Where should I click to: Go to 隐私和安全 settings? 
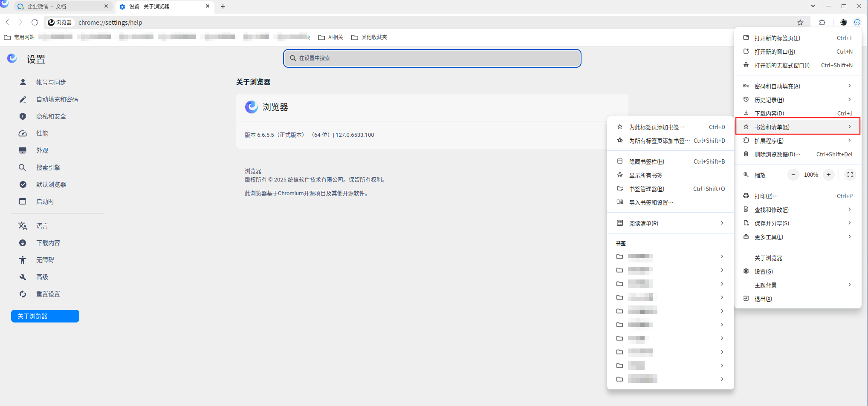[x=51, y=116]
